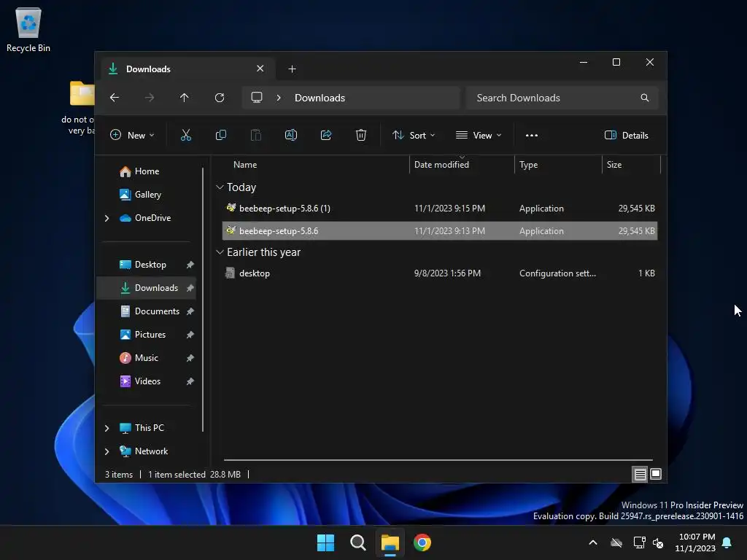Show hidden system tray icons
The width and height of the screenshot is (747, 560).
593,542
